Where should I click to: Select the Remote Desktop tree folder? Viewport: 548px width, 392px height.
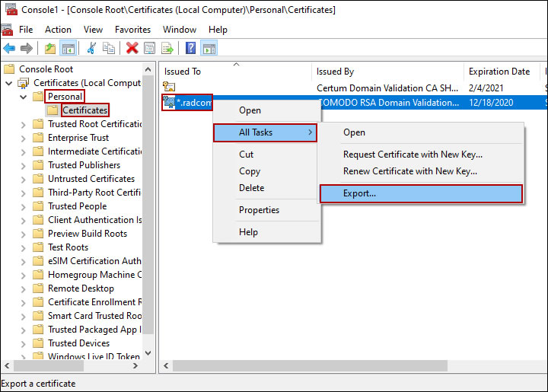pos(81,288)
